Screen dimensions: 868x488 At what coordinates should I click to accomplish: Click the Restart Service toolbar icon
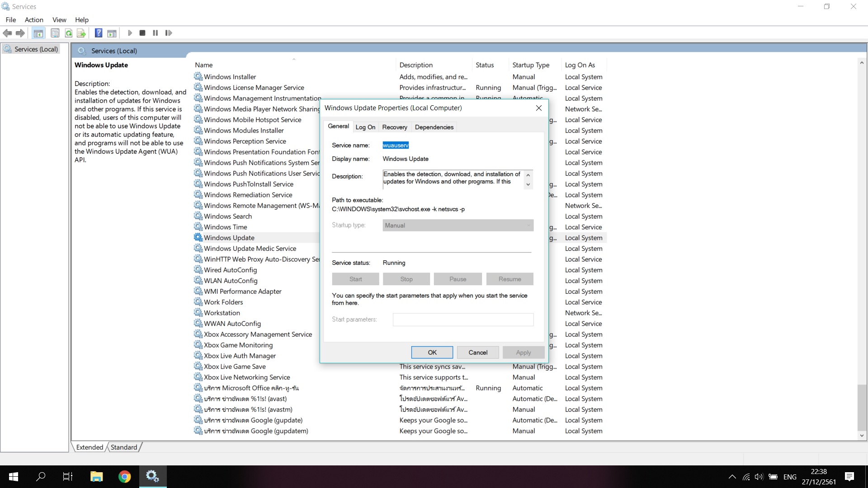pyautogui.click(x=169, y=33)
